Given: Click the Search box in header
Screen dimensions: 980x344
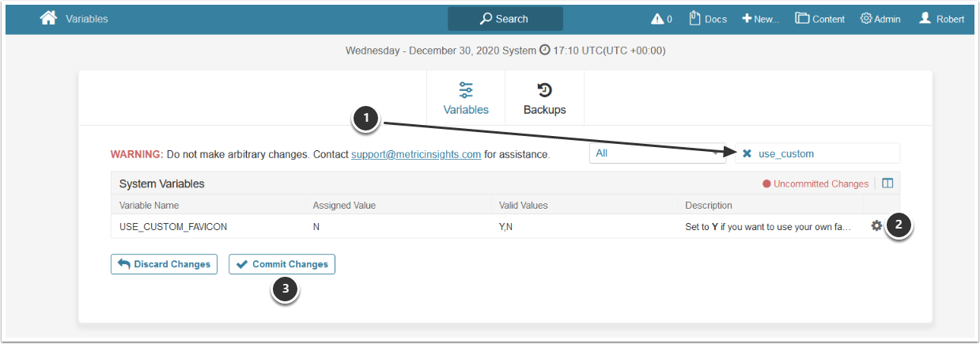Looking at the screenshot, I should pyautogui.click(x=505, y=19).
